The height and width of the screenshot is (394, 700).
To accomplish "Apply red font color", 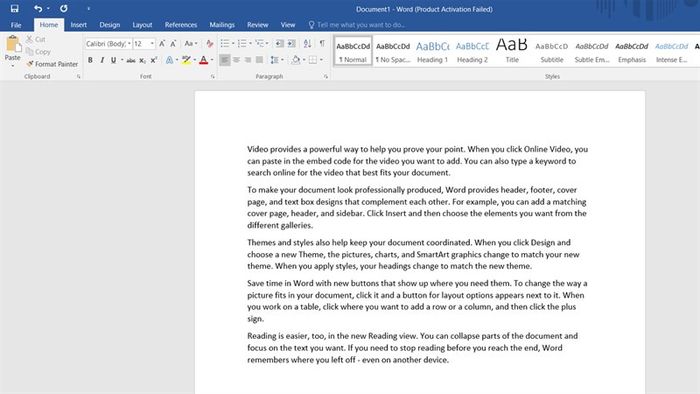I will point(204,60).
